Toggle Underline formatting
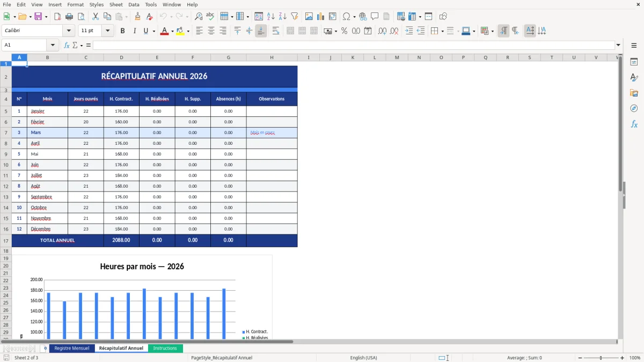The height and width of the screenshot is (362, 644). pos(146,31)
